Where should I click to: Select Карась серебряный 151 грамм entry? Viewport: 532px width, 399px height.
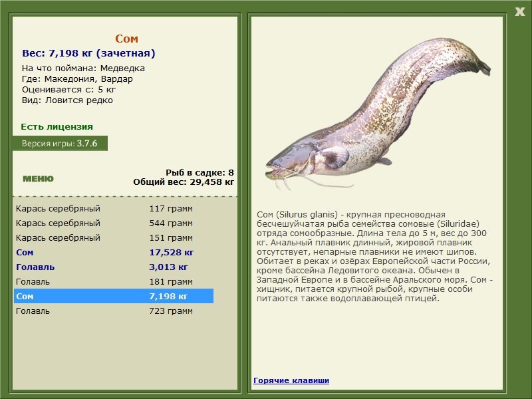pyautogui.click(x=114, y=238)
